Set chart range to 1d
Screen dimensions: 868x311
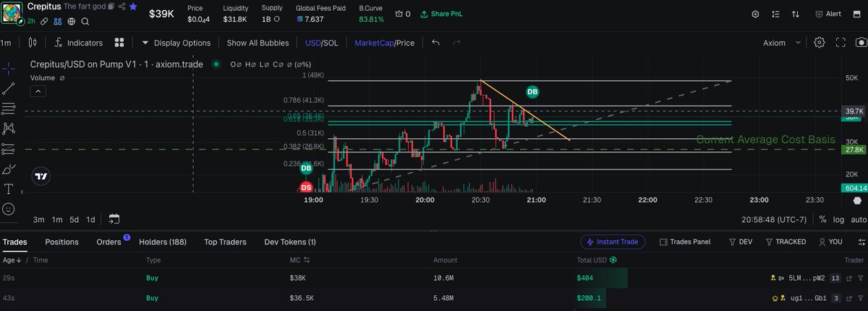point(91,219)
